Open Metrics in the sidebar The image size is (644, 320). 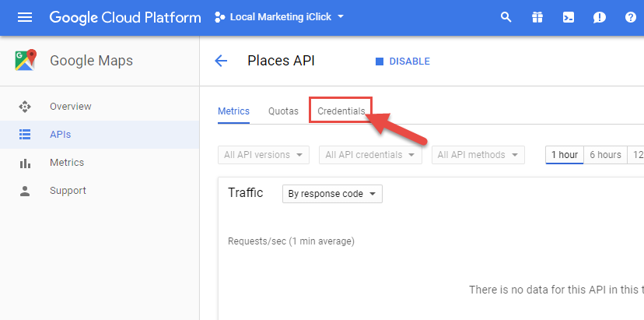coord(100,163)
